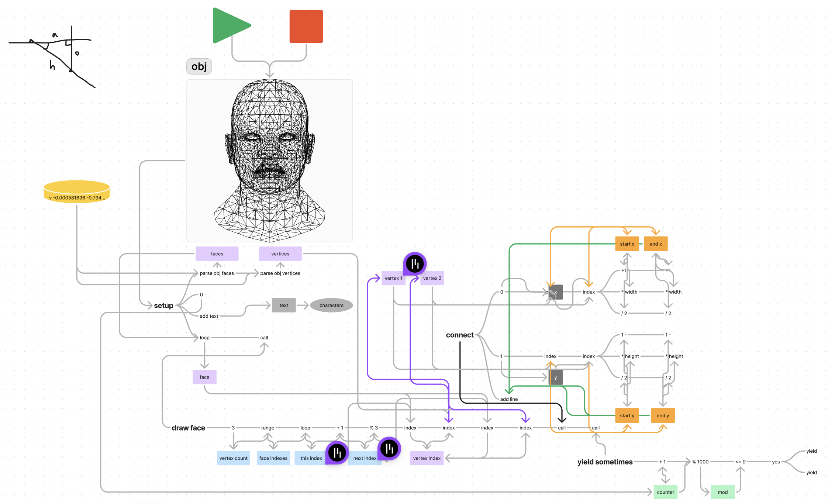Screen dimensions: 828x504
Task: Select the vertices property box
Action: (x=280, y=253)
